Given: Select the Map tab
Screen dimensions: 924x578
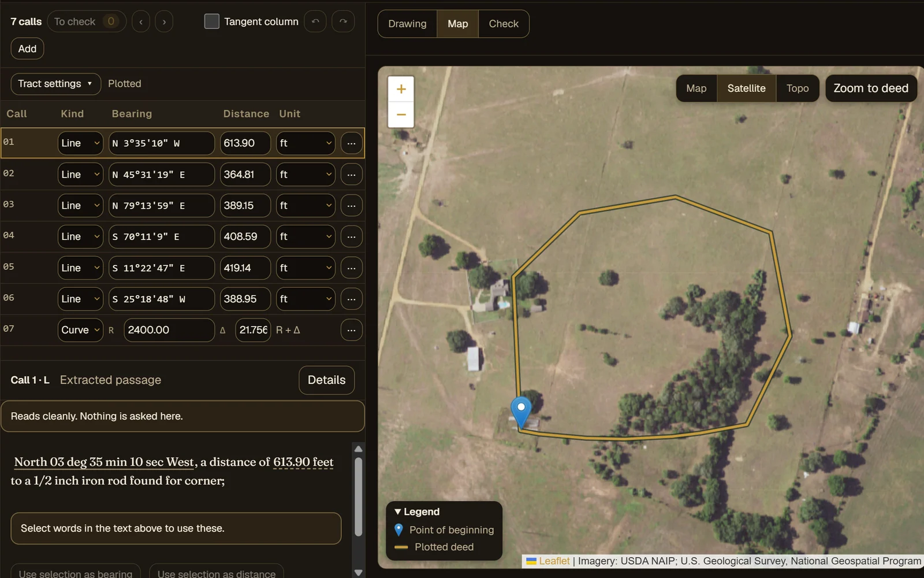Looking at the screenshot, I should click(x=457, y=24).
